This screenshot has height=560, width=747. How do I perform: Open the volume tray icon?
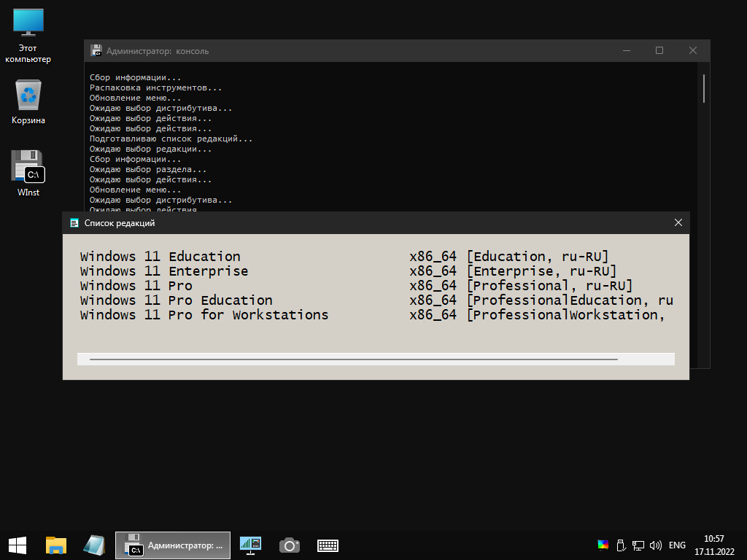click(656, 545)
